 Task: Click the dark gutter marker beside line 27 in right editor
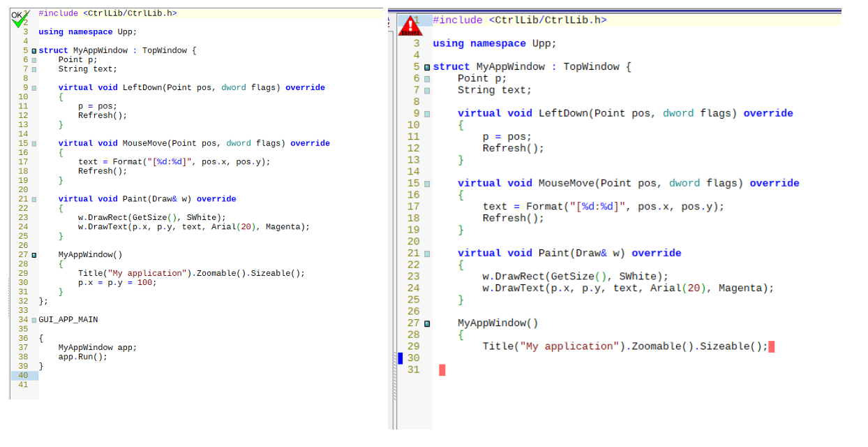(x=427, y=323)
